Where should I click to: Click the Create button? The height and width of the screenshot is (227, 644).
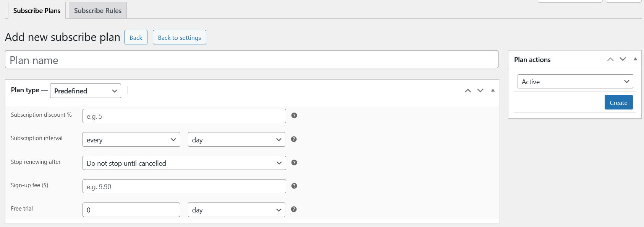point(618,103)
